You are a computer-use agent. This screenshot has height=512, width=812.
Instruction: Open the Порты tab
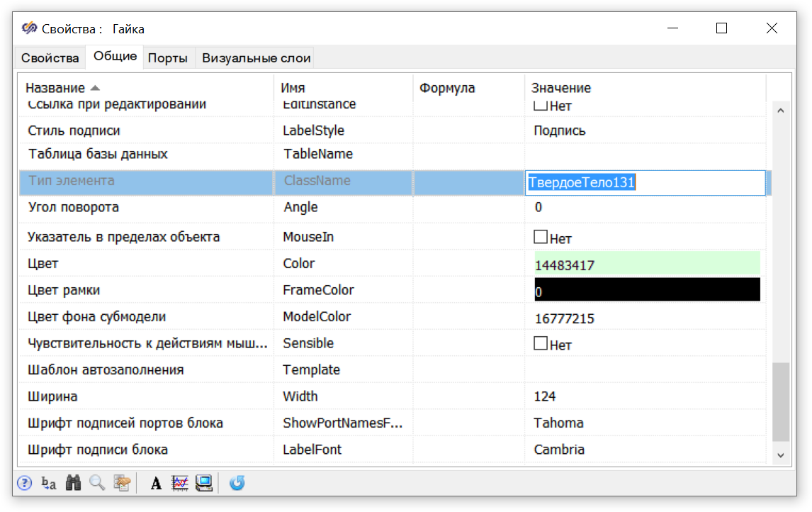coord(168,58)
